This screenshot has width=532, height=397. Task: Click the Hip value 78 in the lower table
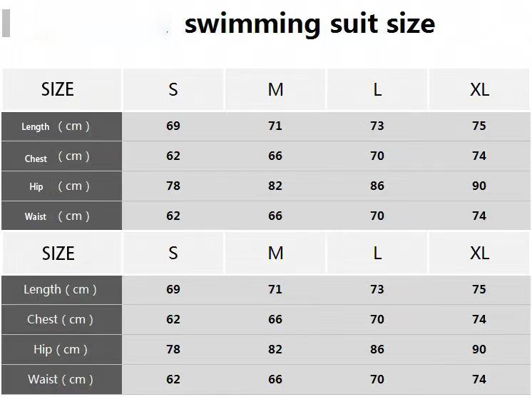pyautogui.click(x=173, y=349)
